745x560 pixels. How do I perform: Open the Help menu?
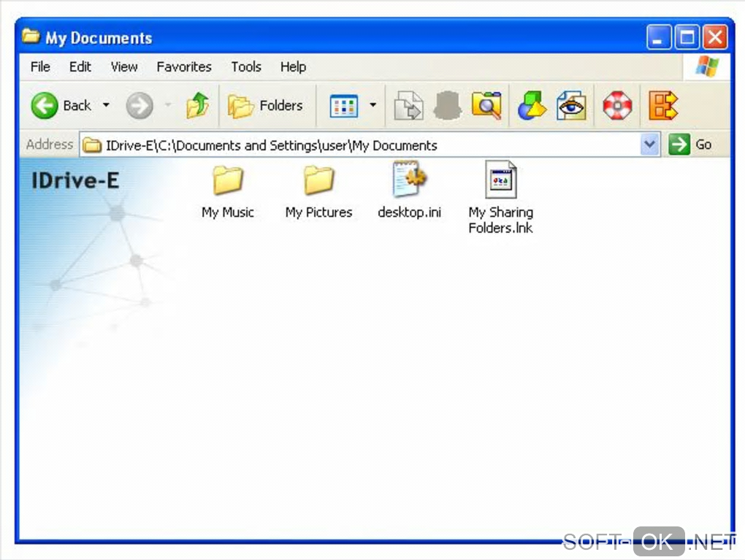[x=293, y=67]
